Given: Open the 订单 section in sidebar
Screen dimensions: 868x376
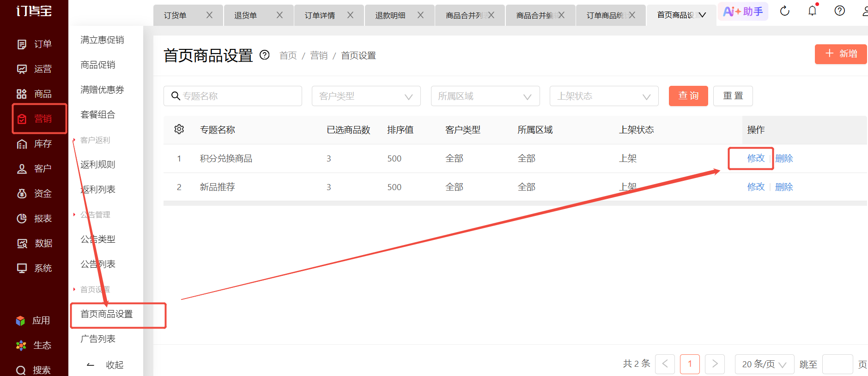Looking at the screenshot, I should pos(34,44).
